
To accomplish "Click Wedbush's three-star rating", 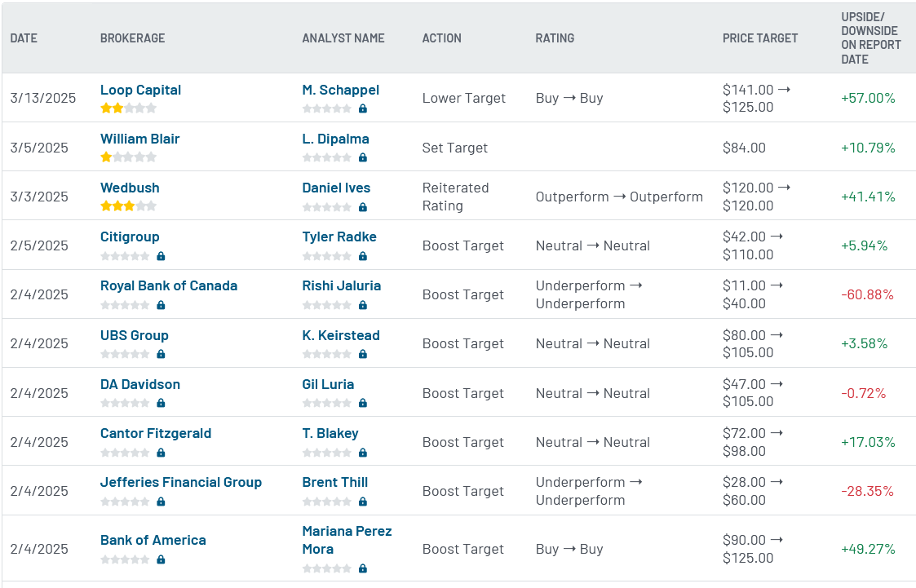I will pos(129,206).
